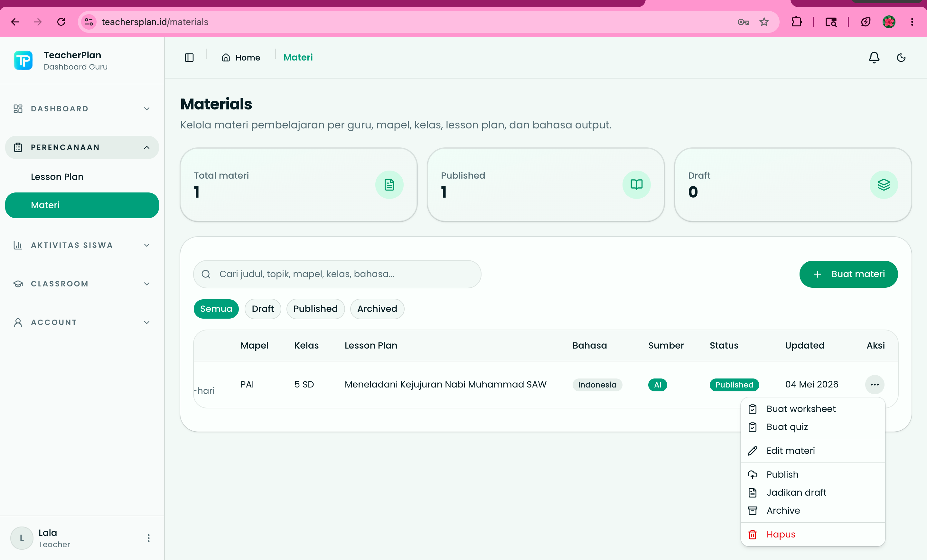Click the Aktivitas Siswa chart icon
927x560 pixels.
[x=18, y=245]
